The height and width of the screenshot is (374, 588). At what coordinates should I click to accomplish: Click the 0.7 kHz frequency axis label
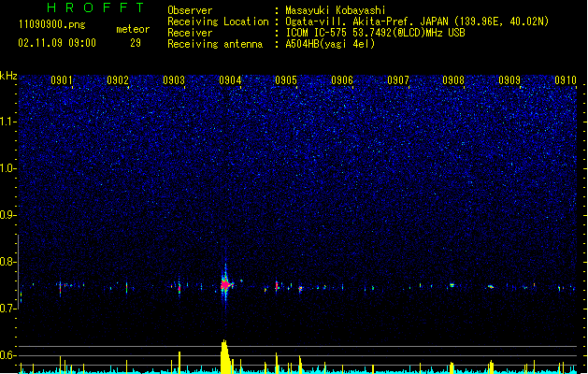coord(7,309)
